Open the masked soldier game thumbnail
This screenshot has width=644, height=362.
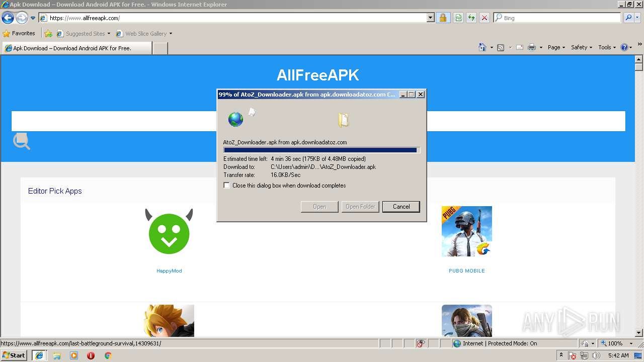pos(467,321)
